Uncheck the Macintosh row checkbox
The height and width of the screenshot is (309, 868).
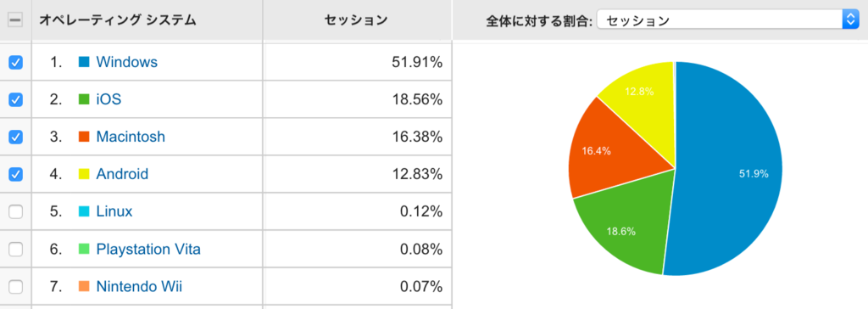(15, 137)
